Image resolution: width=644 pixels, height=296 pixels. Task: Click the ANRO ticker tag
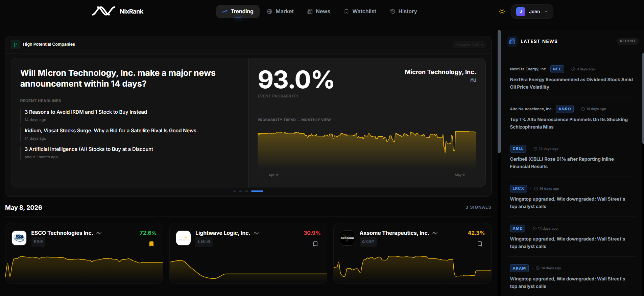(x=565, y=109)
